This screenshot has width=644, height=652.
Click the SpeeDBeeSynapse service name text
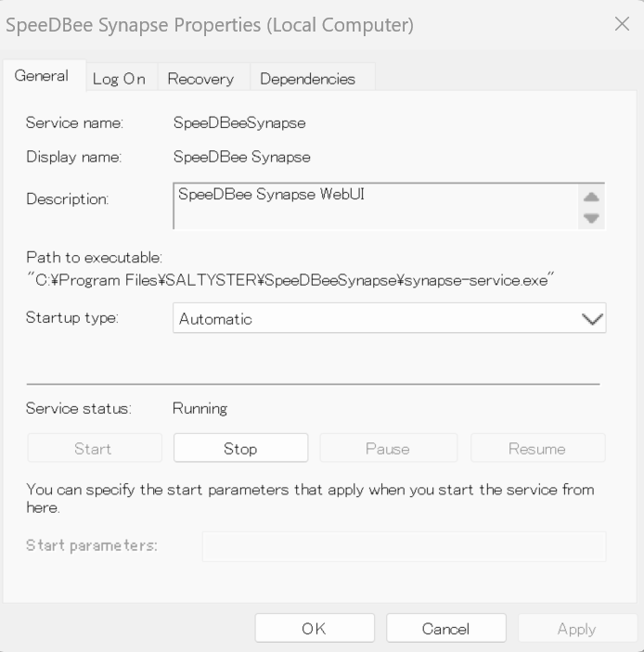[239, 123]
